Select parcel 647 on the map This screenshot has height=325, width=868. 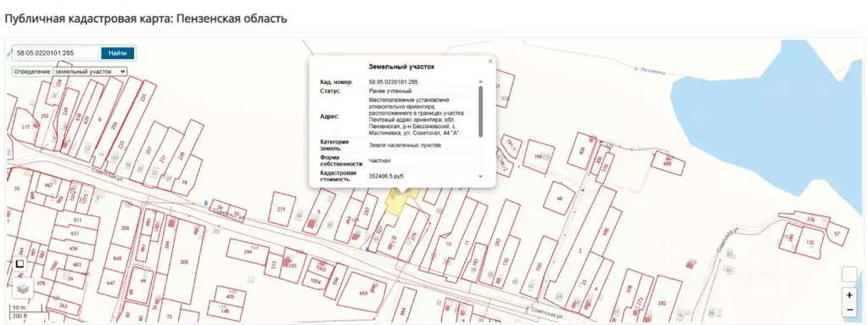pyautogui.click(x=111, y=283)
